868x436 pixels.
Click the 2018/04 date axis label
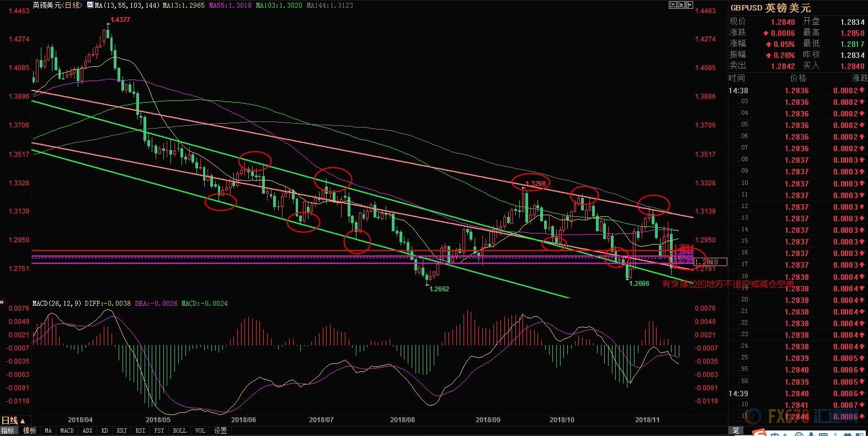coord(80,419)
